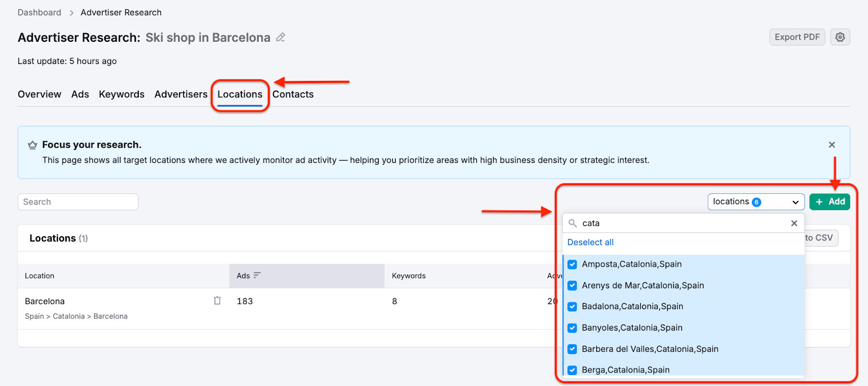The height and width of the screenshot is (386, 868).
Task: Open the Overview tab
Action: 40,94
